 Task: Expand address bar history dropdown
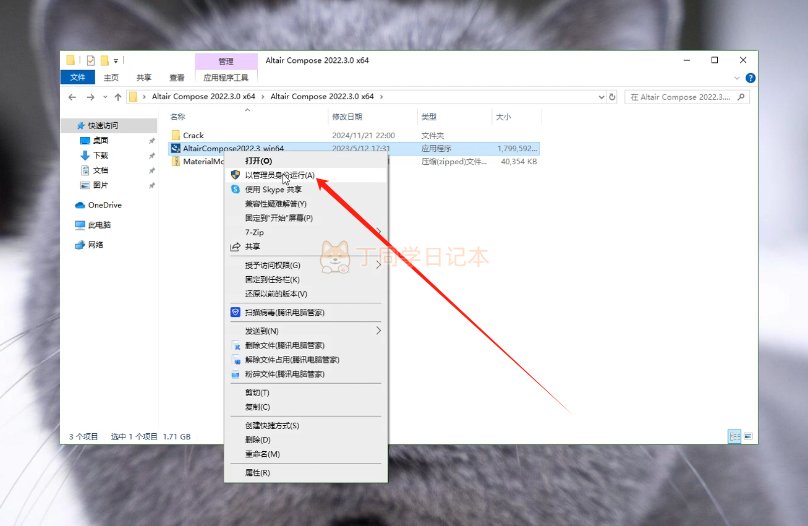click(x=601, y=97)
